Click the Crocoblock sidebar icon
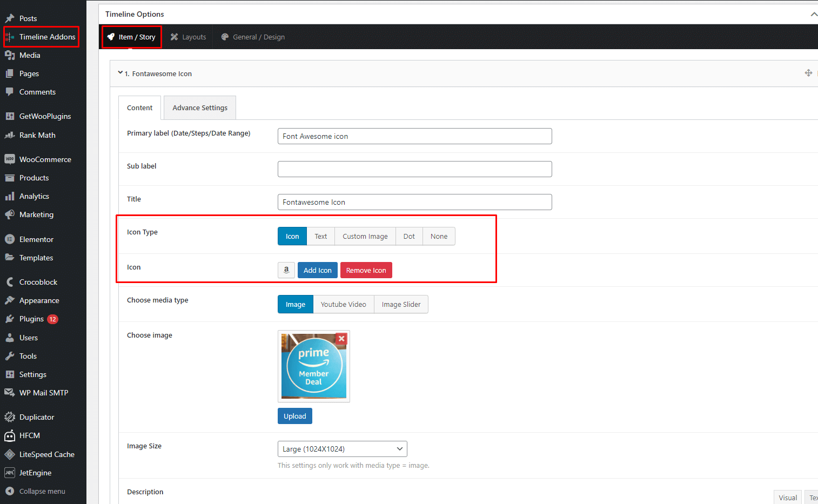Image resolution: width=818 pixels, height=504 pixels. click(x=9, y=282)
